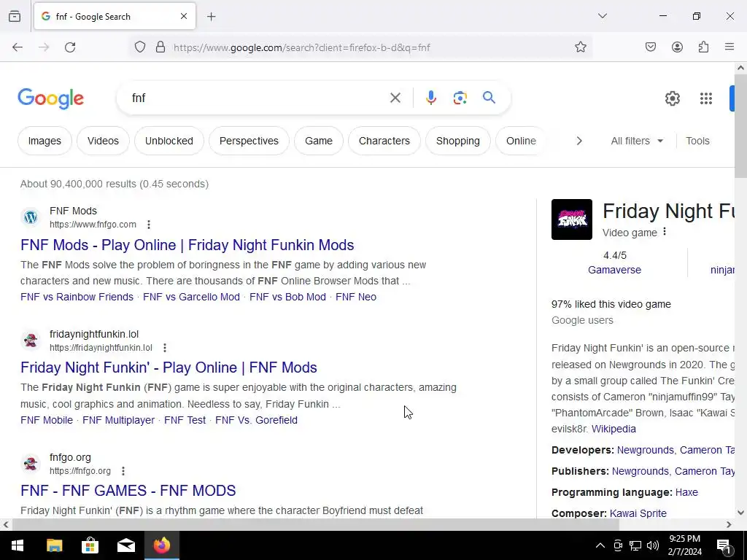Save page to Pocket

coord(651,47)
